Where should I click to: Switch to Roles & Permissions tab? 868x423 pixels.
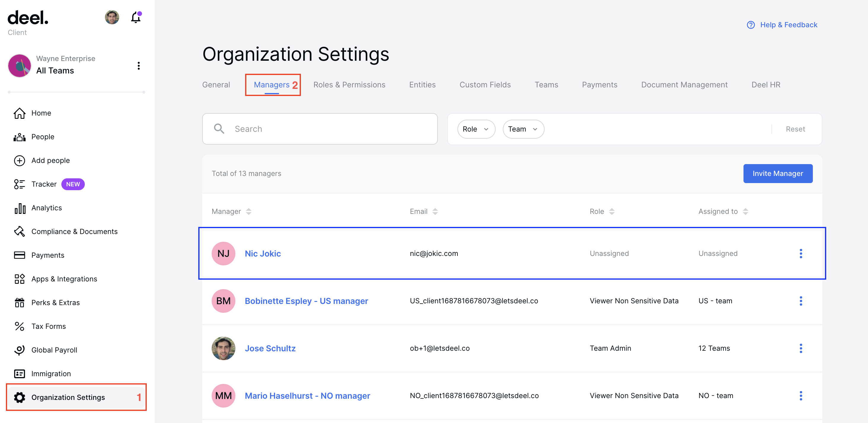(349, 85)
